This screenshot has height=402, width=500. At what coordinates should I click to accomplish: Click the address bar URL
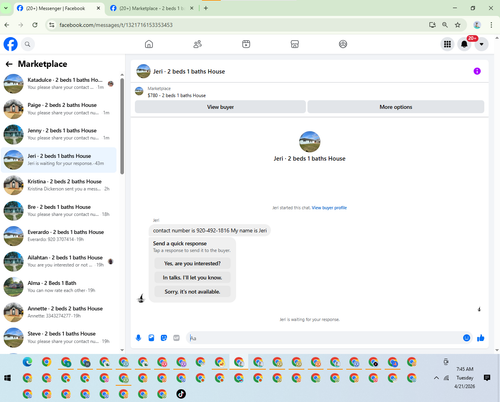(x=116, y=25)
